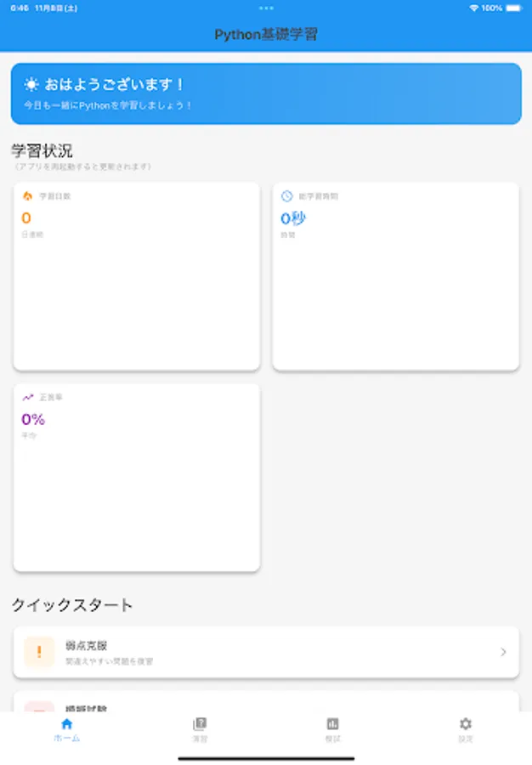Switch to the 模試 tab
The width and height of the screenshot is (532, 765).
(x=331, y=731)
